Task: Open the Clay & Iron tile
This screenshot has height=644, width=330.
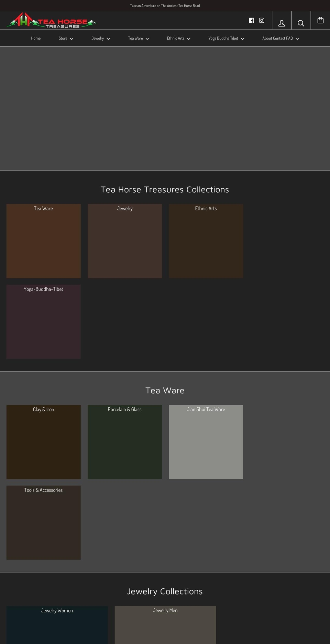Action: tap(43, 442)
